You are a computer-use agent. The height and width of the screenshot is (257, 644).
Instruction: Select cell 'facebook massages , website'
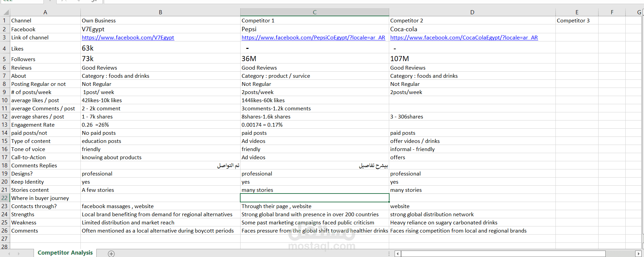coord(160,206)
